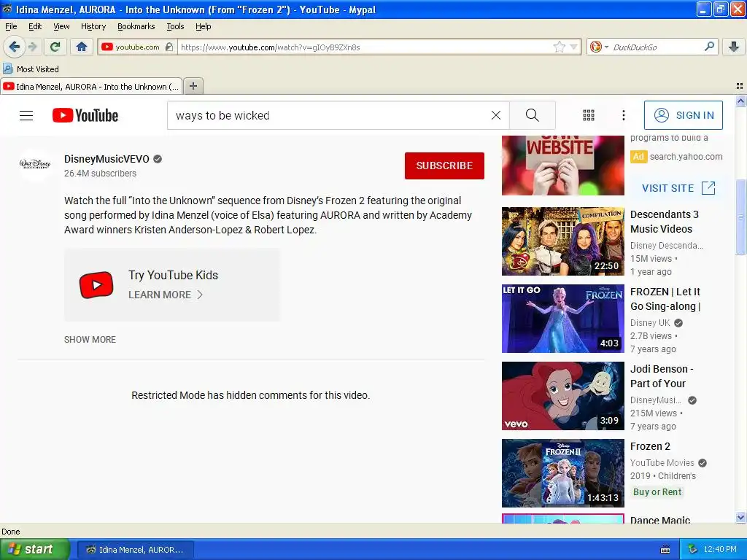
Task: Click the Disney UK channel name
Action: 650,323
